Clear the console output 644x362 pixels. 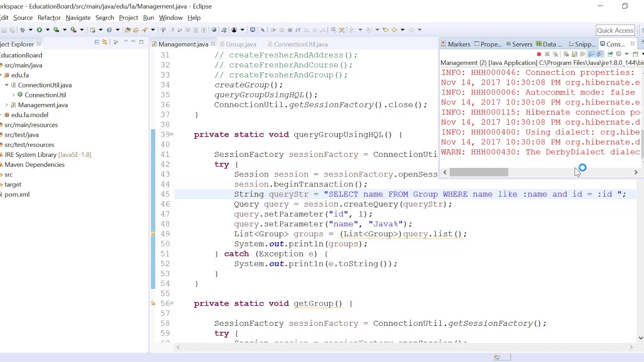(x=566, y=54)
